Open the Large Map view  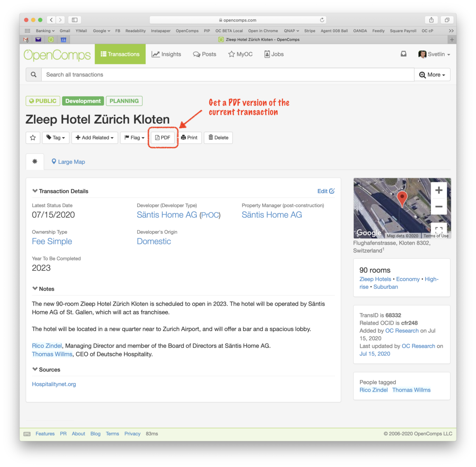(x=68, y=162)
